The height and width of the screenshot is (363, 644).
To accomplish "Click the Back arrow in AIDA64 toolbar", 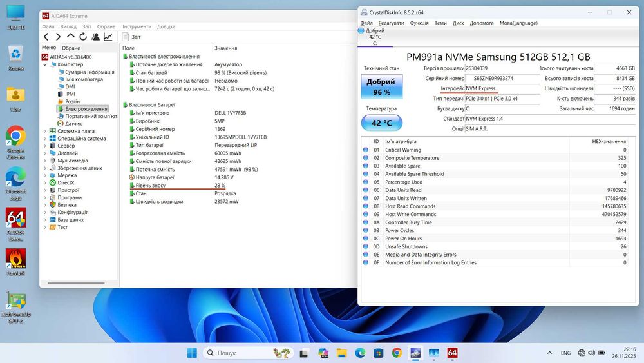I will tap(46, 37).
